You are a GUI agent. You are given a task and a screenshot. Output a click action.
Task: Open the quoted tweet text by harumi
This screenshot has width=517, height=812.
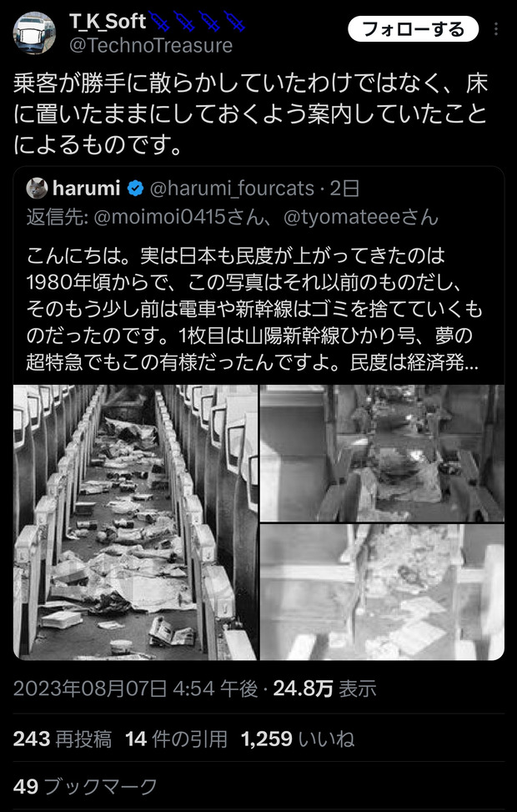click(253, 309)
